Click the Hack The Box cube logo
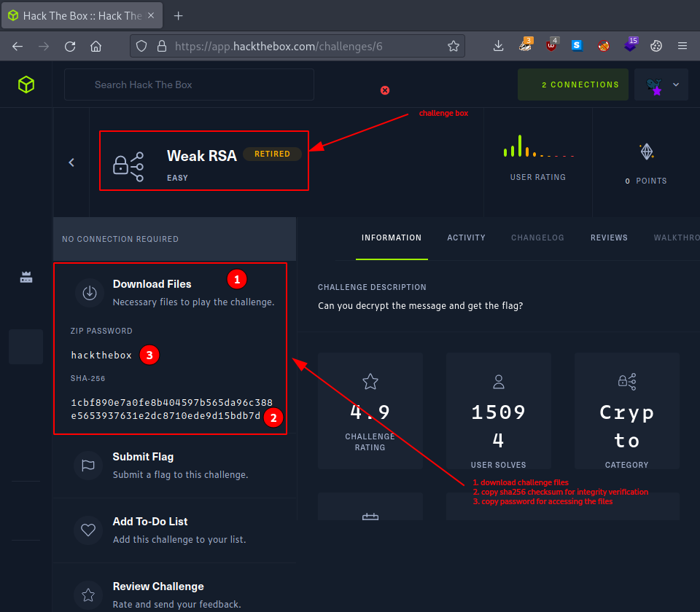This screenshot has height=612, width=700. pos(26,85)
